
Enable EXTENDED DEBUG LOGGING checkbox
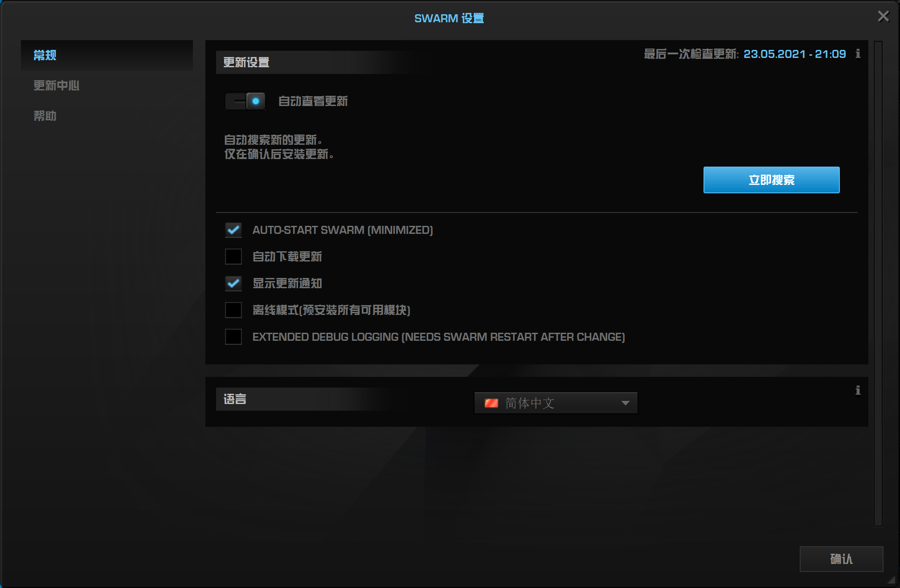tap(233, 337)
